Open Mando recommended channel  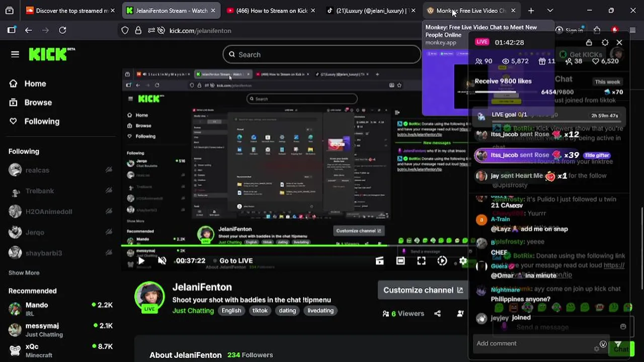[x=60, y=308]
